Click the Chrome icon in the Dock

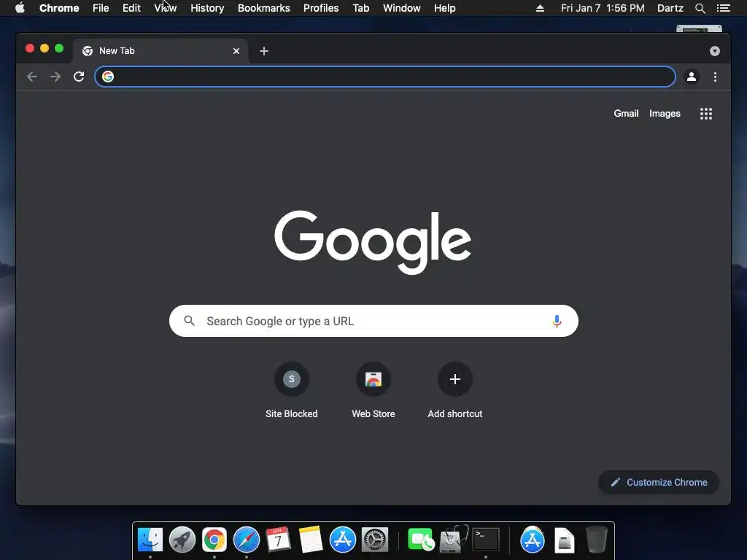pos(214,540)
